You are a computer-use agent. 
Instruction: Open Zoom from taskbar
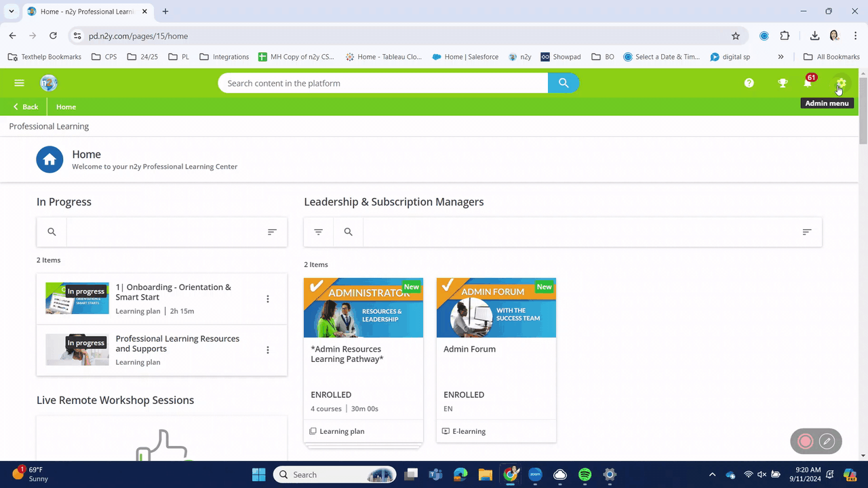(535, 474)
